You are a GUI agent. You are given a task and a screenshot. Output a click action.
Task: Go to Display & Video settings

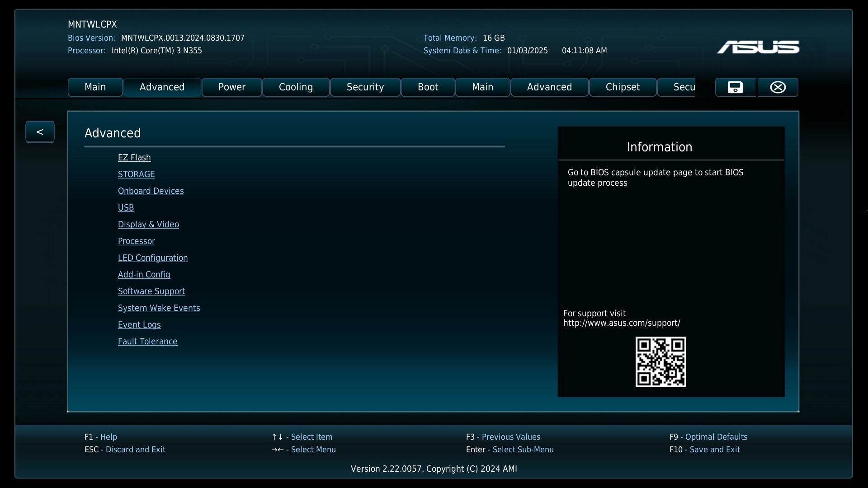pos(148,225)
